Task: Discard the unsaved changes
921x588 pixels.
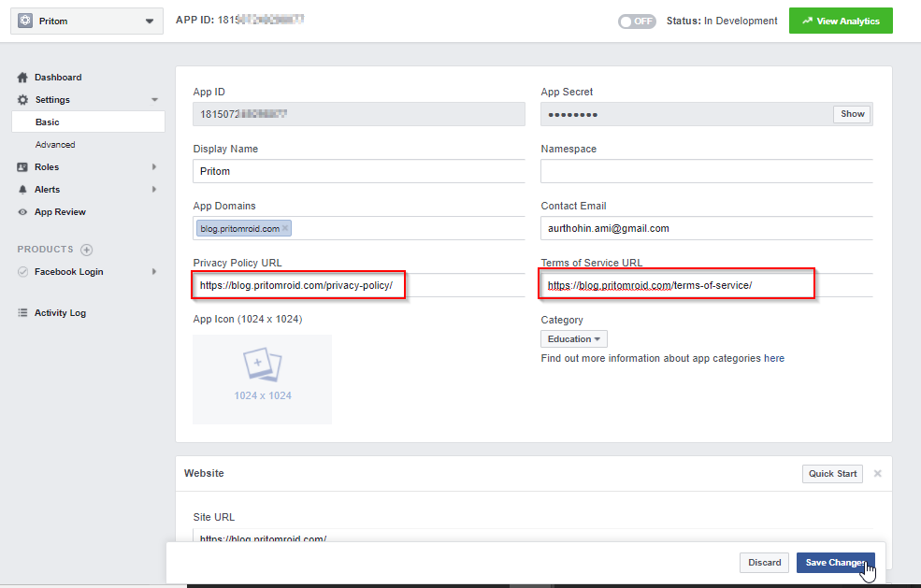Action: (x=764, y=562)
